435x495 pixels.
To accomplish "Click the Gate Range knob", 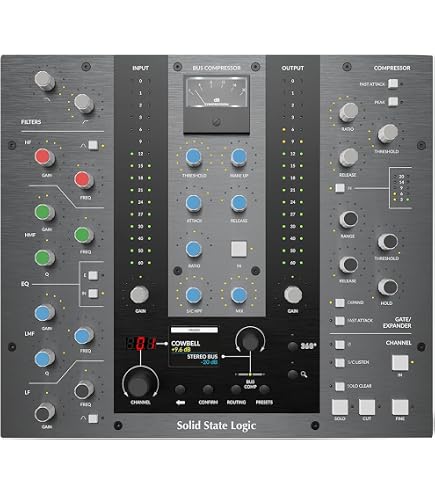I will tap(349, 219).
